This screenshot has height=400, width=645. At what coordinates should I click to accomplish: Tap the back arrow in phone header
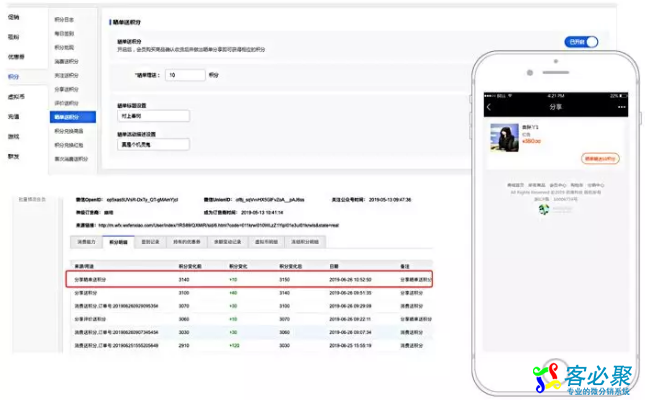[x=489, y=107]
